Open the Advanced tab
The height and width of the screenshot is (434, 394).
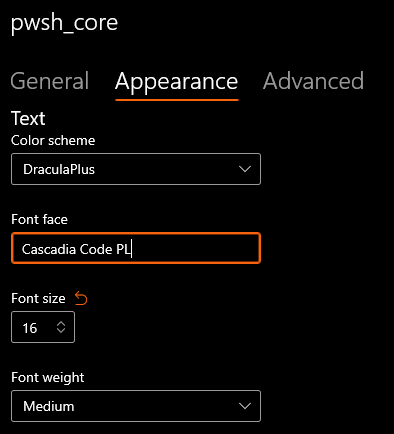click(313, 81)
